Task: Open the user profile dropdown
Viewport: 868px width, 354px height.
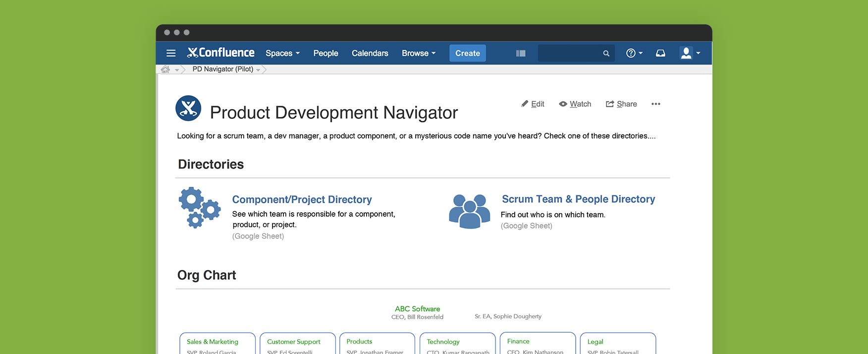Action: [690, 53]
